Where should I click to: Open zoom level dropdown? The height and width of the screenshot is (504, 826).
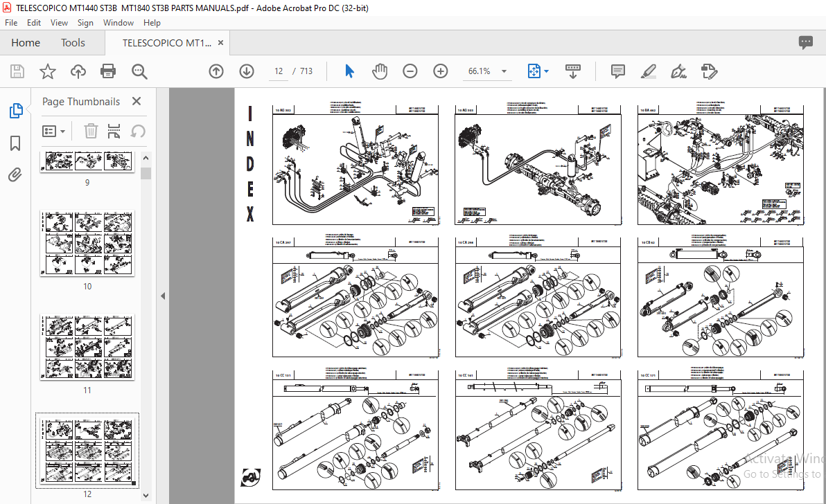coord(504,71)
